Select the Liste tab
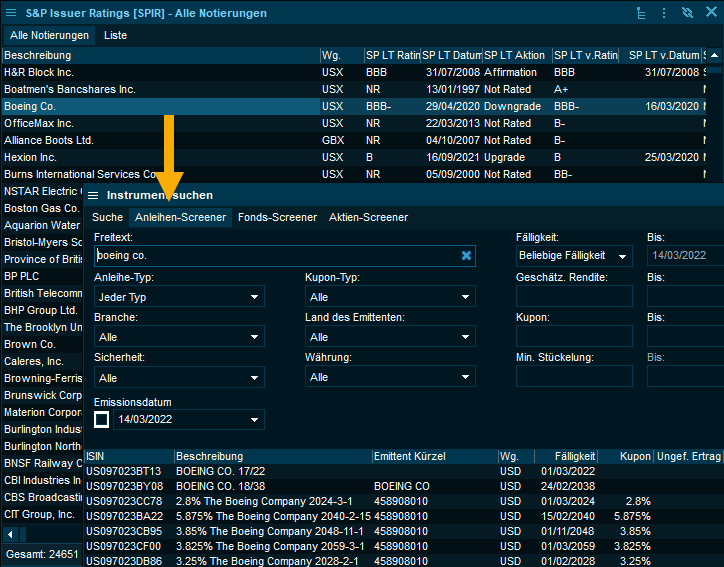This screenshot has height=567, width=724. (x=116, y=35)
